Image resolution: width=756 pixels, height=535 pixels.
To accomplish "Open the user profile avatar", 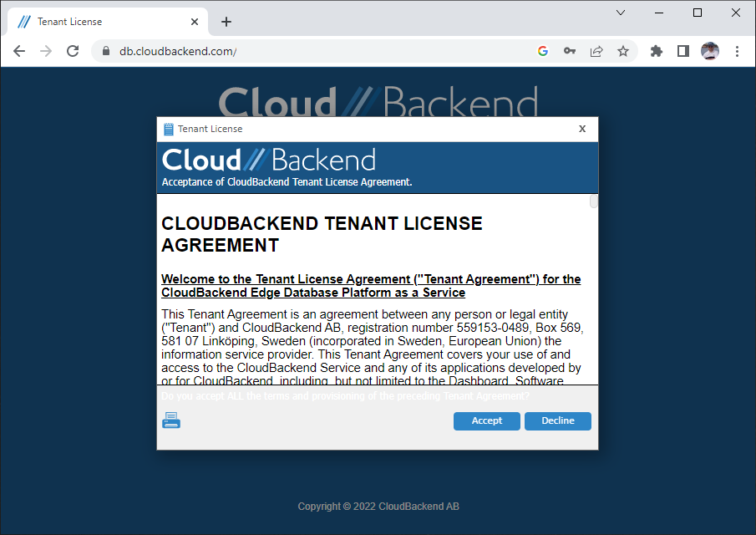I will click(710, 51).
